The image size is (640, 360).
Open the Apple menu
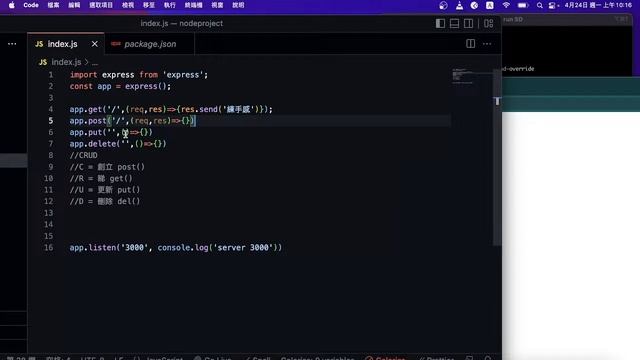[11, 5]
